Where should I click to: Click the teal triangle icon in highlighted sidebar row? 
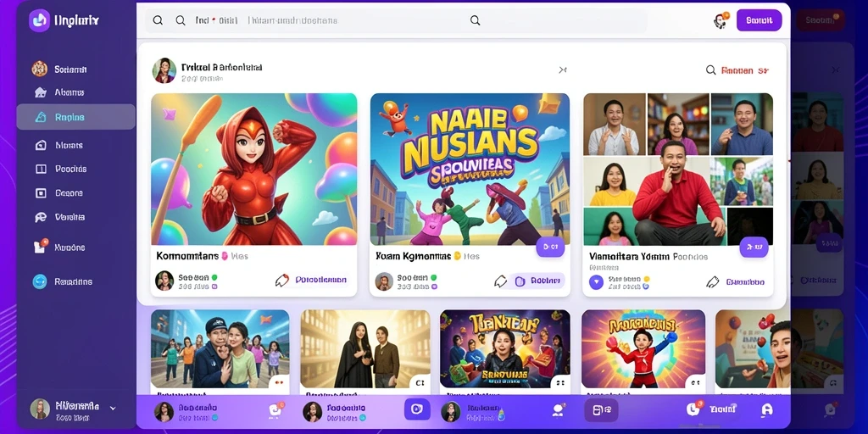(x=41, y=117)
